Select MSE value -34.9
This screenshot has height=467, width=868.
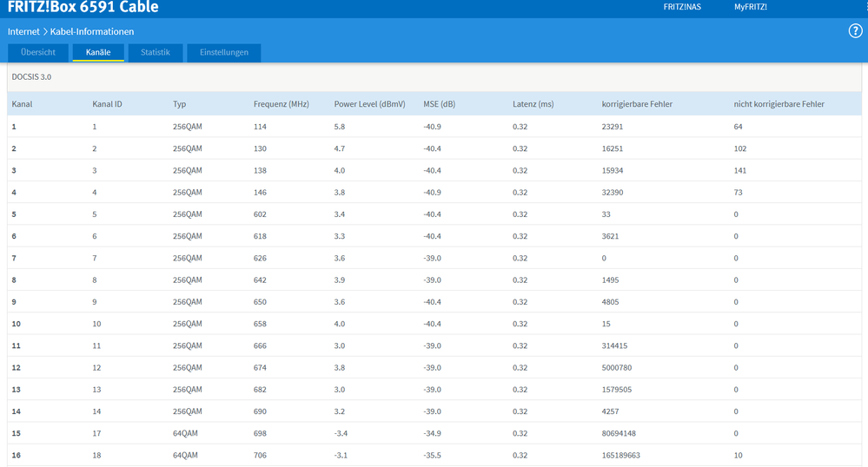(433, 433)
